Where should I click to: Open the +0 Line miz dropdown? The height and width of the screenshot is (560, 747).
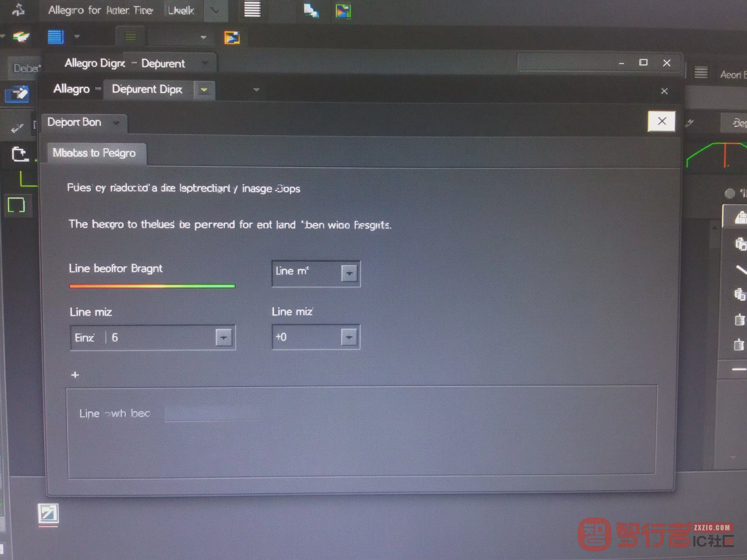point(349,337)
